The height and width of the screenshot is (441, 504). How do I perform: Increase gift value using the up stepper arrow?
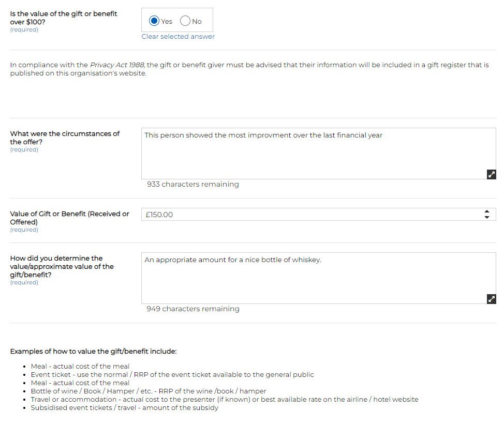[486, 211]
